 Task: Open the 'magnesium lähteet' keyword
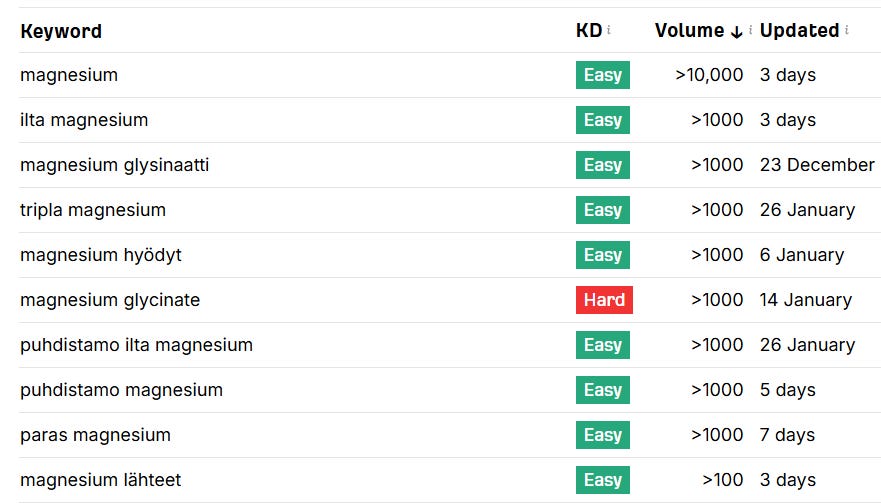pyautogui.click(x=101, y=480)
